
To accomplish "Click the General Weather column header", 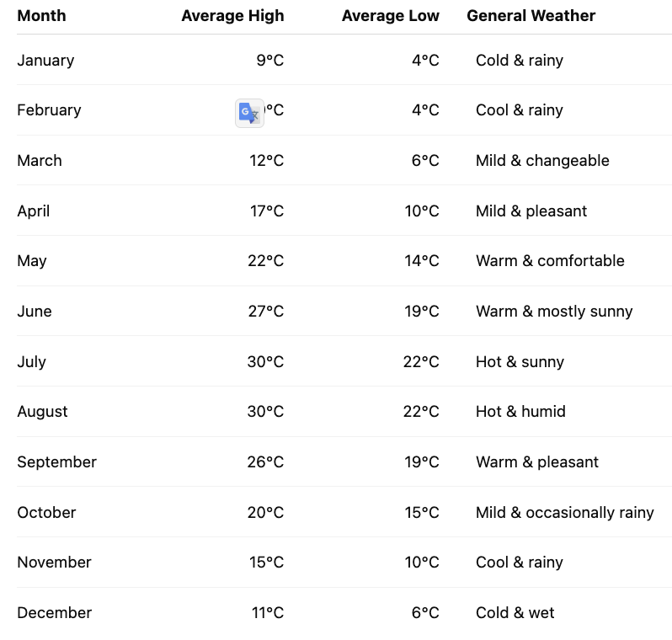I will tap(531, 16).
